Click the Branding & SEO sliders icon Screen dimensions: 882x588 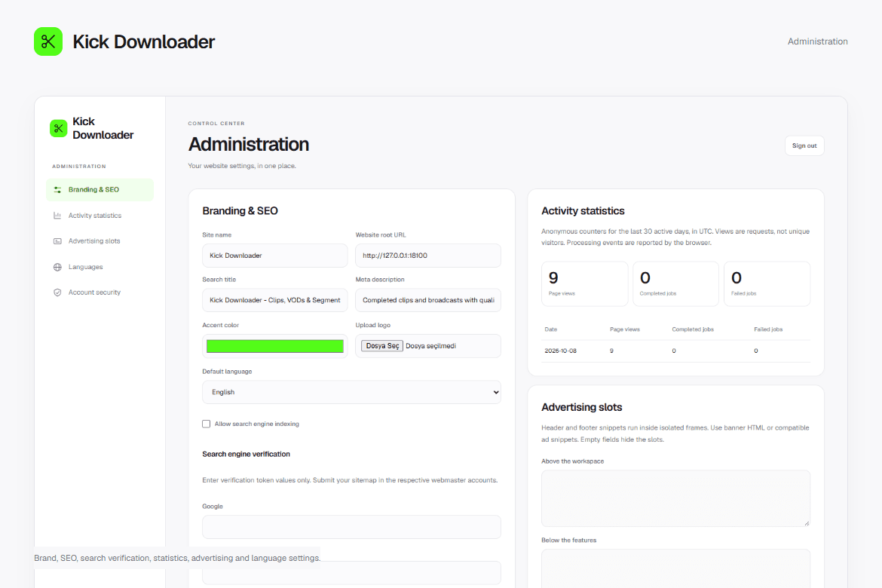point(57,190)
